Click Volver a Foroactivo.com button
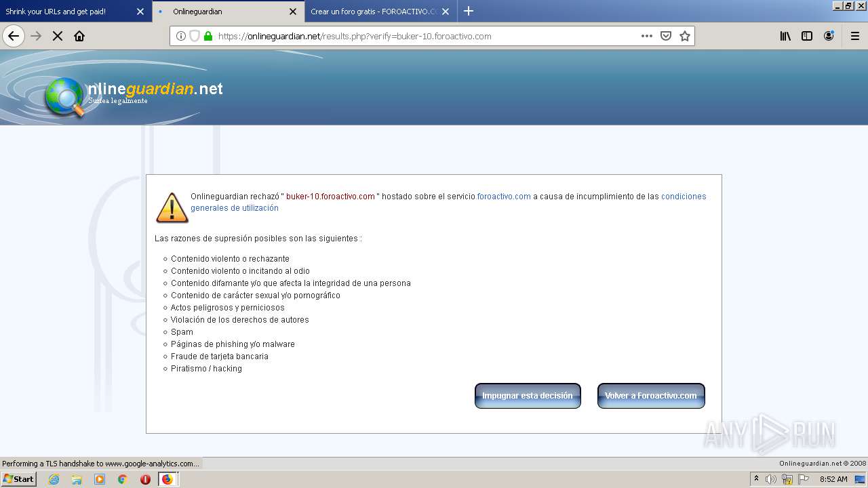The image size is (868, 488). (651, 396)
